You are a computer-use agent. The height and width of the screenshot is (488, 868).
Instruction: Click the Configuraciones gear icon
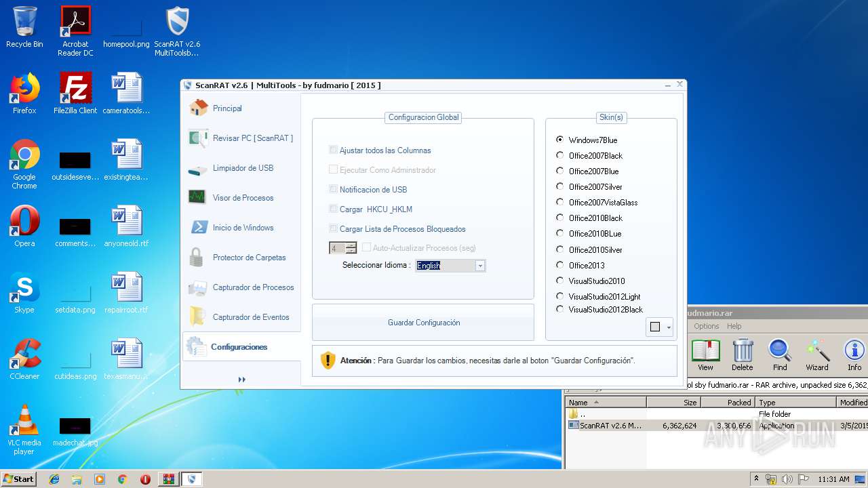click(x=197, y=346)
